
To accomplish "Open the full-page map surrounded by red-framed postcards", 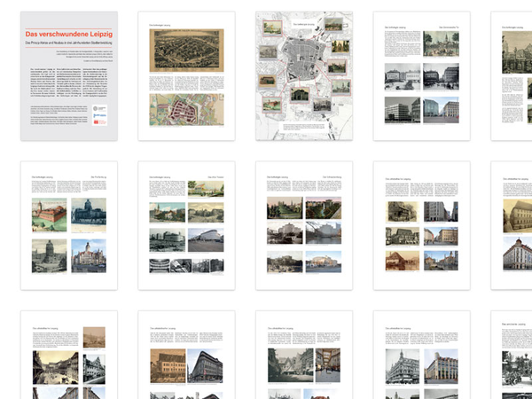I will [x=304, y=76].
